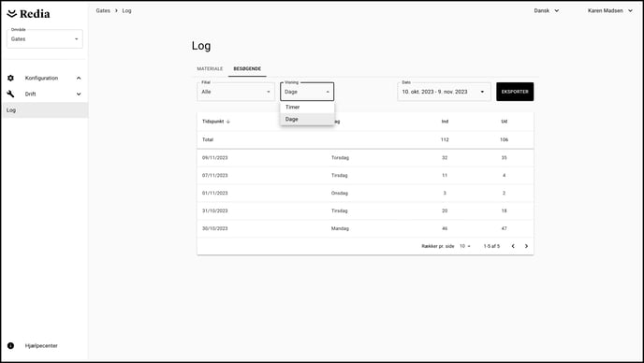The width and height of the screenshot is (644, 363).
Task: Expand the Drift section chevron
Action: (79, 94)
